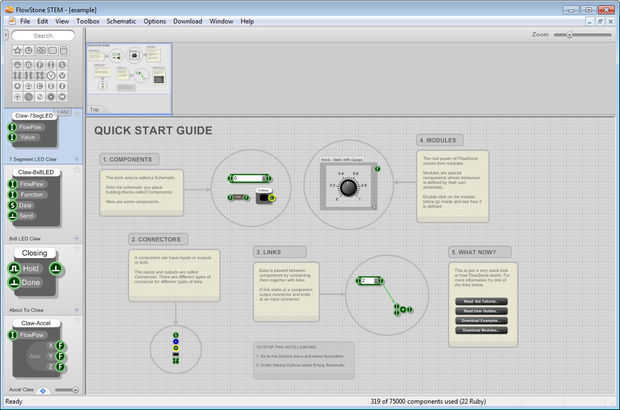This screenshot has width=620, height=410.
Task: Click the Send trigger connector on Claw-8x8LED
Action: click(x=13, y=216)
